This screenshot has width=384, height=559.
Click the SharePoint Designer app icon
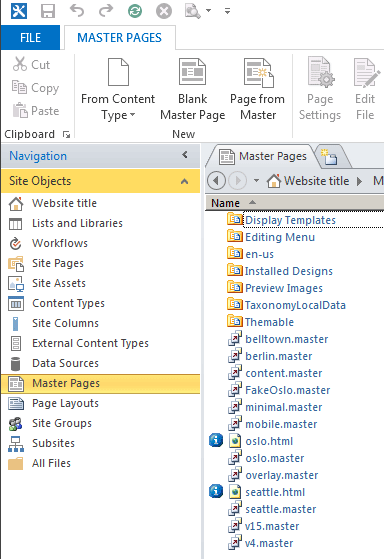[19, 11]
